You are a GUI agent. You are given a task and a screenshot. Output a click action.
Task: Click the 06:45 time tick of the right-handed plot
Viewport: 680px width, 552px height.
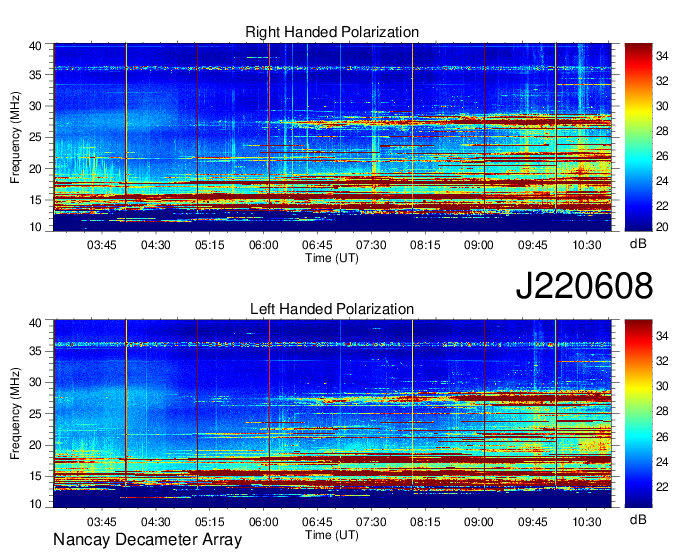pyautogui.click(x=317, y=245)
